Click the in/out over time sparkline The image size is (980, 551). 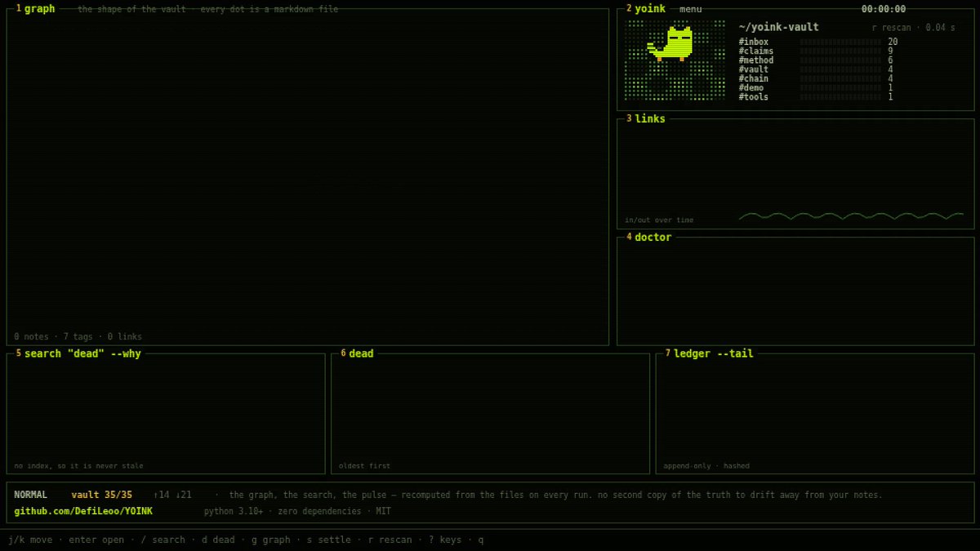851,216
